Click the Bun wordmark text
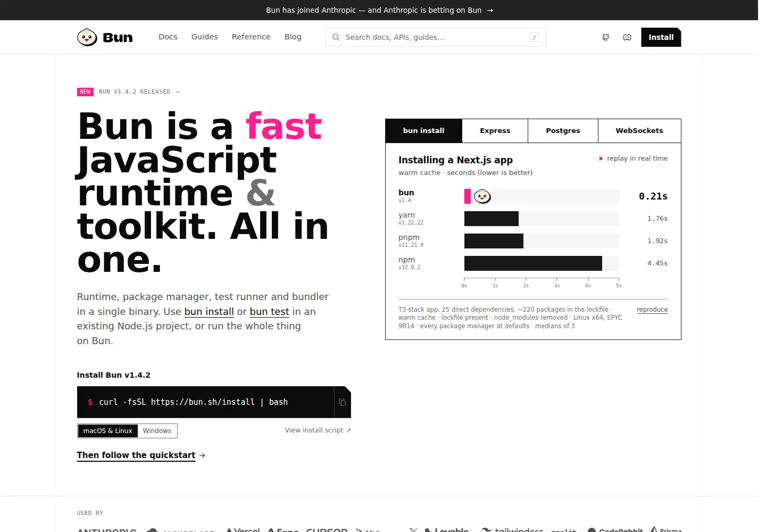This screenshot has height=532, width=766. tap(118, 38)
